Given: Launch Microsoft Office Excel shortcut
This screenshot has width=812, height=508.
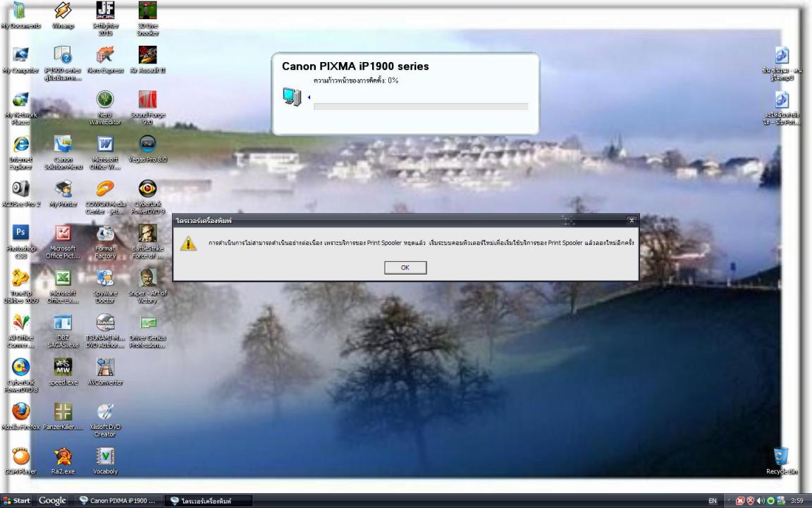Looking at the screenshot, I should pyautogui.click(x=63, y=286).
